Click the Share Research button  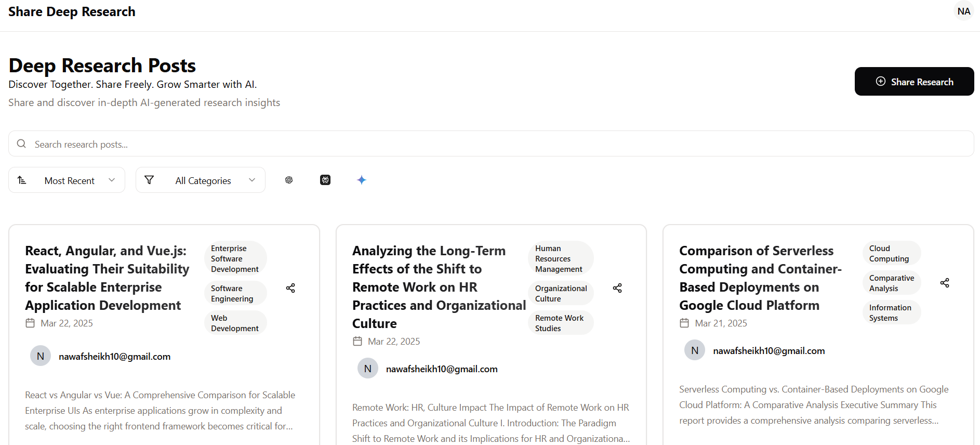tap(915, 81)
